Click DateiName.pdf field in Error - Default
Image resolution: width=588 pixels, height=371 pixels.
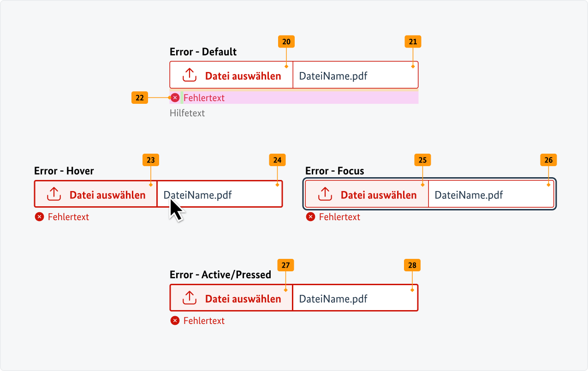tap(355, 75)
